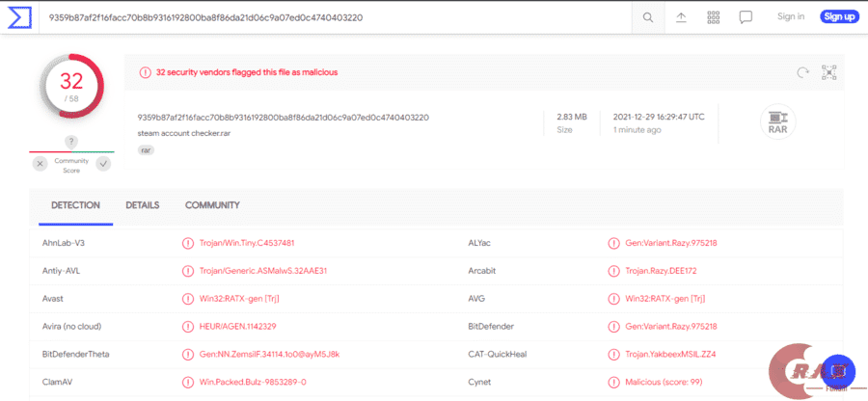The height and width of the screenshot is (401, 868).
Task: Click the graph icon beside reanalyze
Action: point(828,72)
